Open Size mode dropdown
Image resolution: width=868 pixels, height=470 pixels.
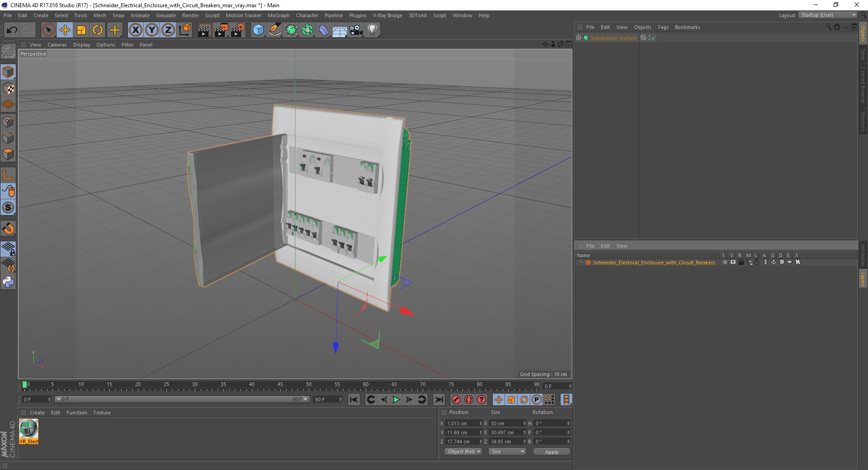tap(507, 451)
